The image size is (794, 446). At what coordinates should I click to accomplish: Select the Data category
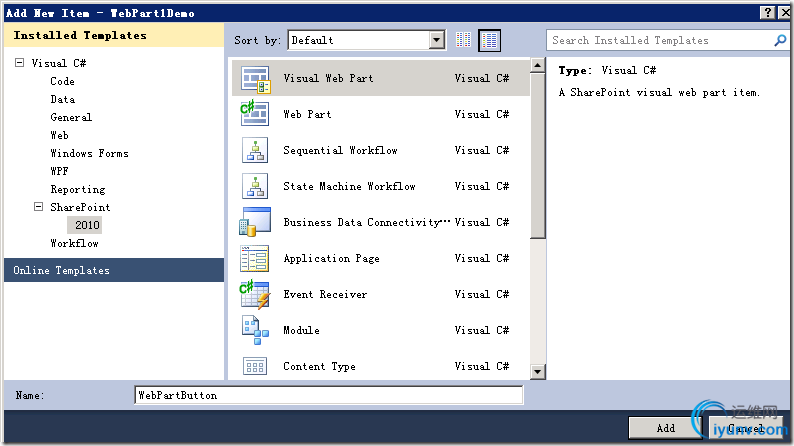[x=62, y=99]
